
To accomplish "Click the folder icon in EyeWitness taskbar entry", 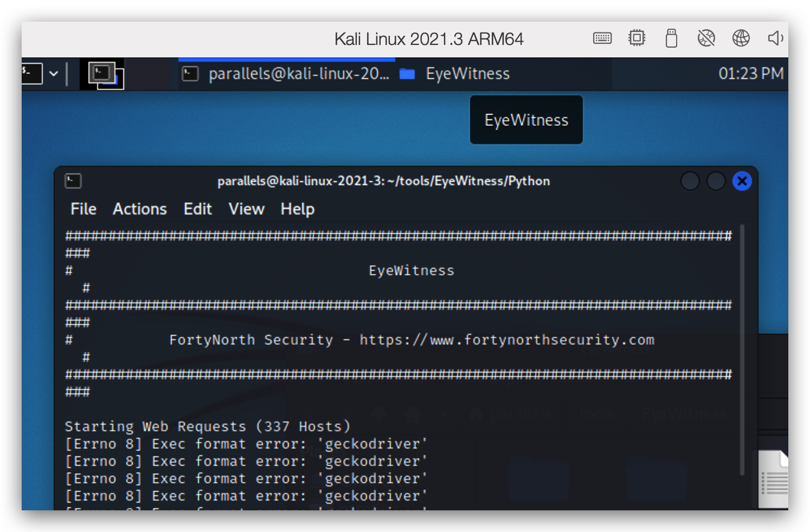I will pyautogui.click(x=407, y=74).
